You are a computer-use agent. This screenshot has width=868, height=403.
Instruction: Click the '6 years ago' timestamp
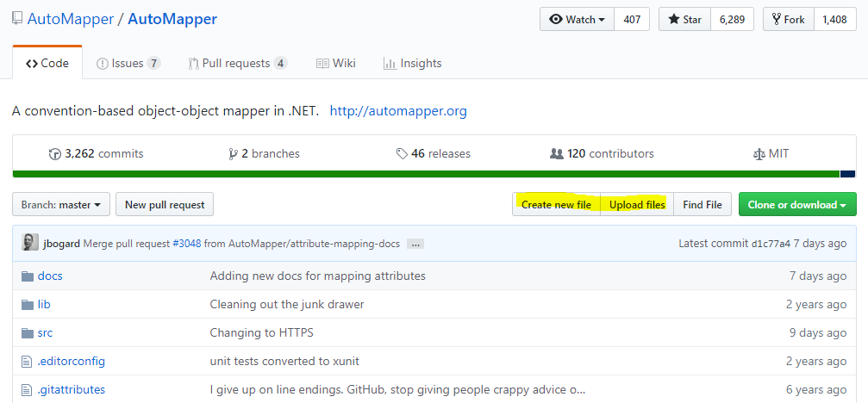816,390
